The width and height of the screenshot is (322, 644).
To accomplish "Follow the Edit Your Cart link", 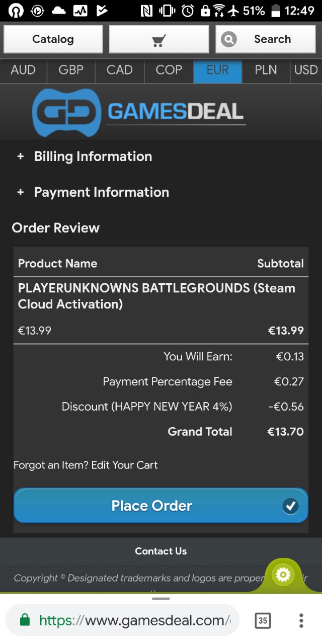I will point(125,465).
